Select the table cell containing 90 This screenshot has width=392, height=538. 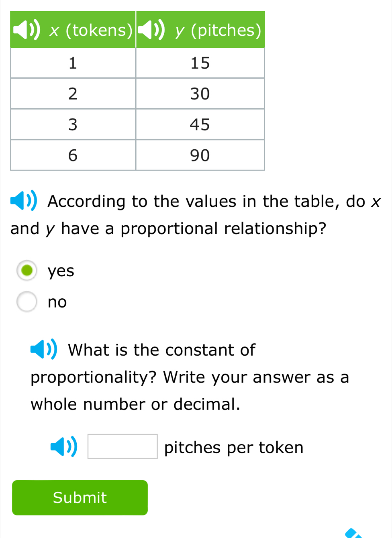[x=200, y=155]
